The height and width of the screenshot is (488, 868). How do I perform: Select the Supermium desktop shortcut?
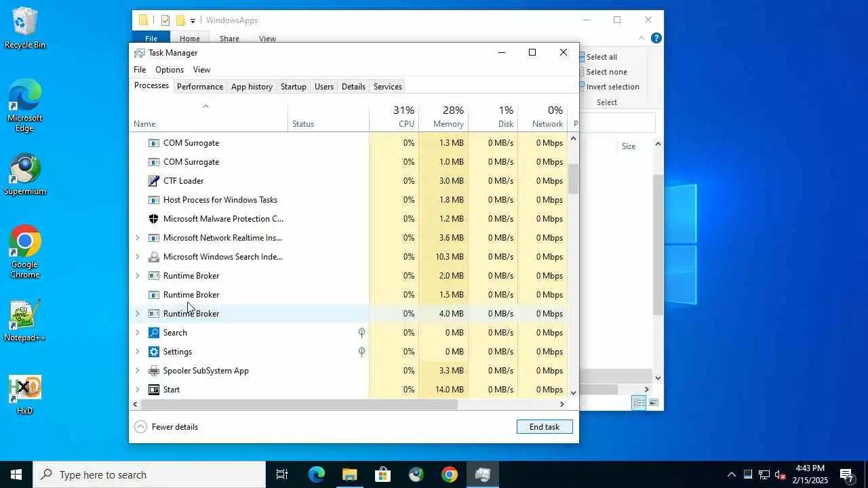(25, 175)
